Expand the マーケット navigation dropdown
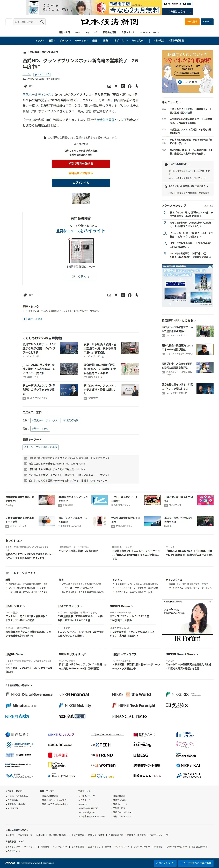The width and height of the screenshot is (219, 868). (x=81, y=40)
